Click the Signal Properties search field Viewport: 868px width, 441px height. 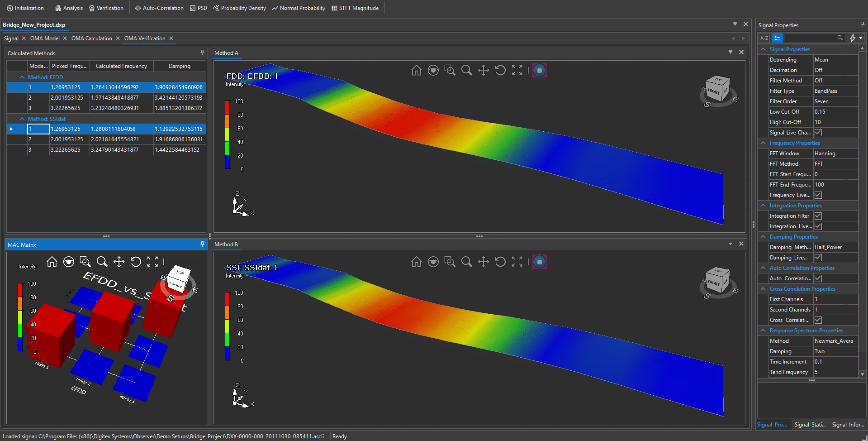(x=811, y=38)
